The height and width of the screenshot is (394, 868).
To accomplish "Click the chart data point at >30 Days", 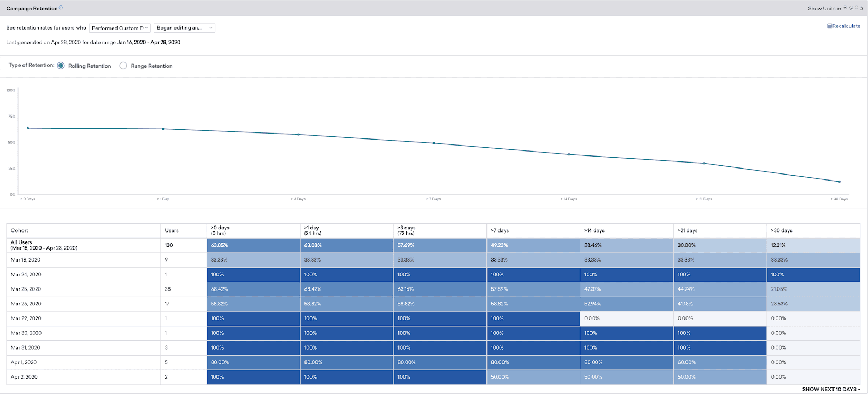I will point(839,182).
